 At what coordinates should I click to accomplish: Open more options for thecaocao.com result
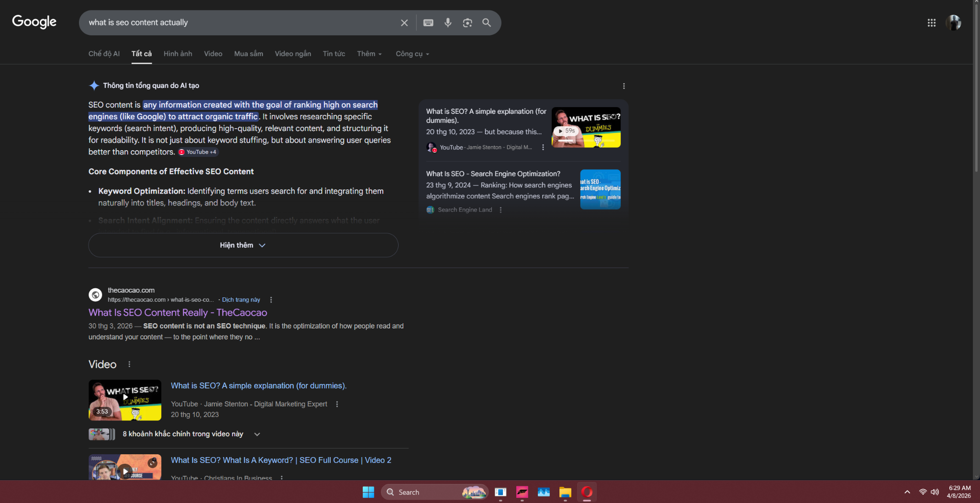click(x=271, y=300)
